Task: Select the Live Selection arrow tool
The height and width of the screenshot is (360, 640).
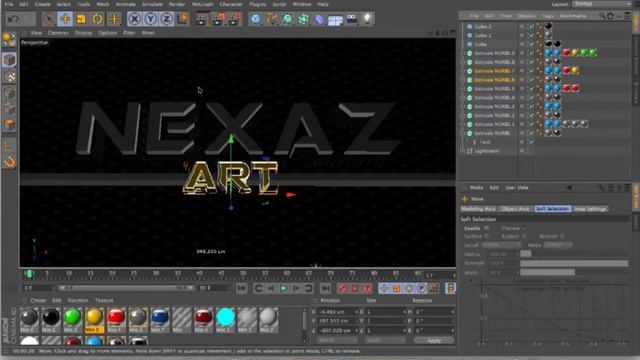Action: click(49, 19)
